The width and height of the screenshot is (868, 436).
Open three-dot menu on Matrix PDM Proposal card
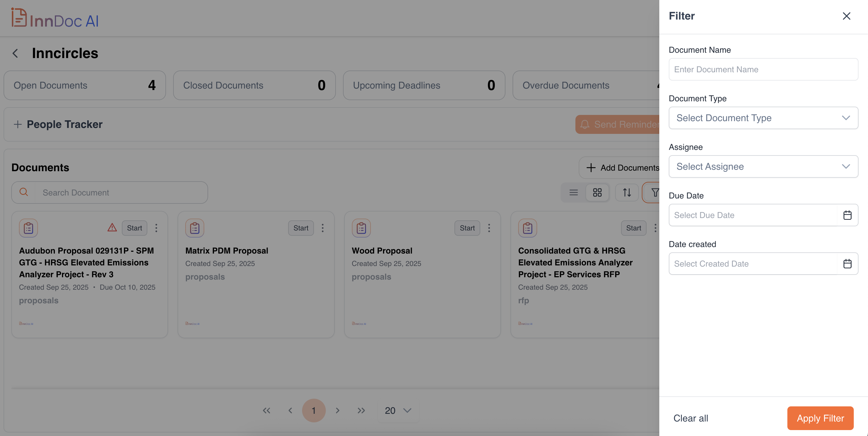(x=323, y=228)
